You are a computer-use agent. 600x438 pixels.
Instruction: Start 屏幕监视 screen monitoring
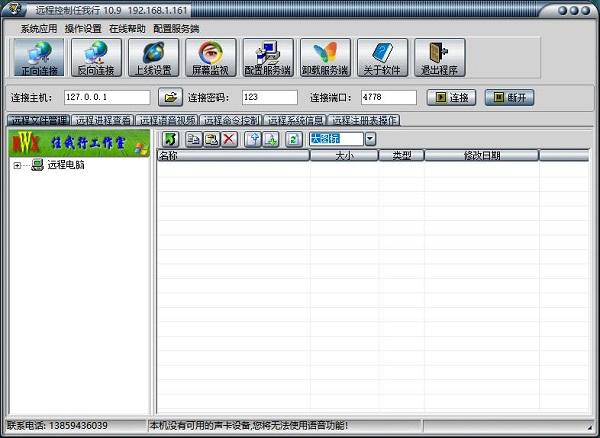coord(211,59)
